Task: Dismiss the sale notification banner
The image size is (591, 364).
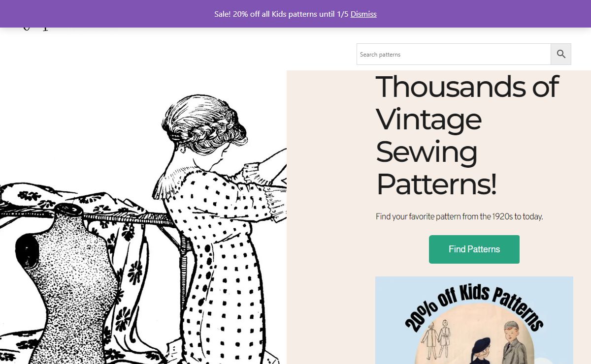Action: pyautogui.click(x=363, y=14)
